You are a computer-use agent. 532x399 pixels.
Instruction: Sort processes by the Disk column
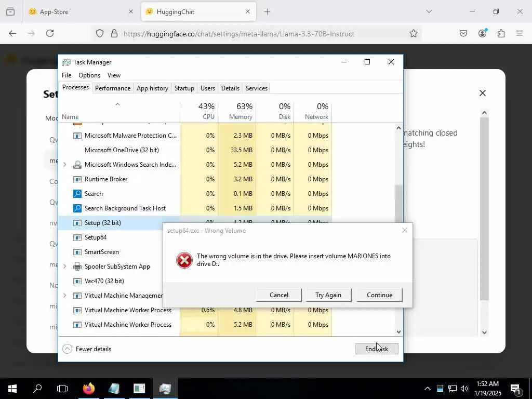point(275,111)
